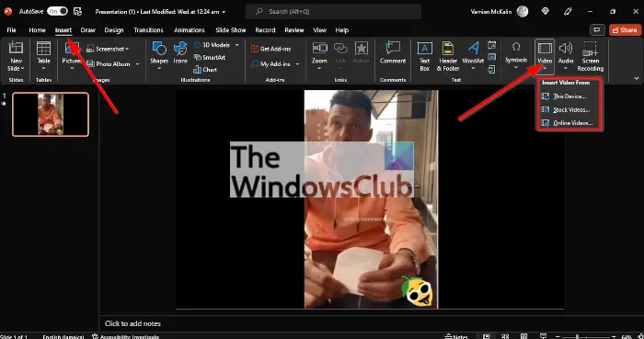Insert a Text Box
Image resolution: width=644 pixels, height=339 pixels.
coord(425,57)
